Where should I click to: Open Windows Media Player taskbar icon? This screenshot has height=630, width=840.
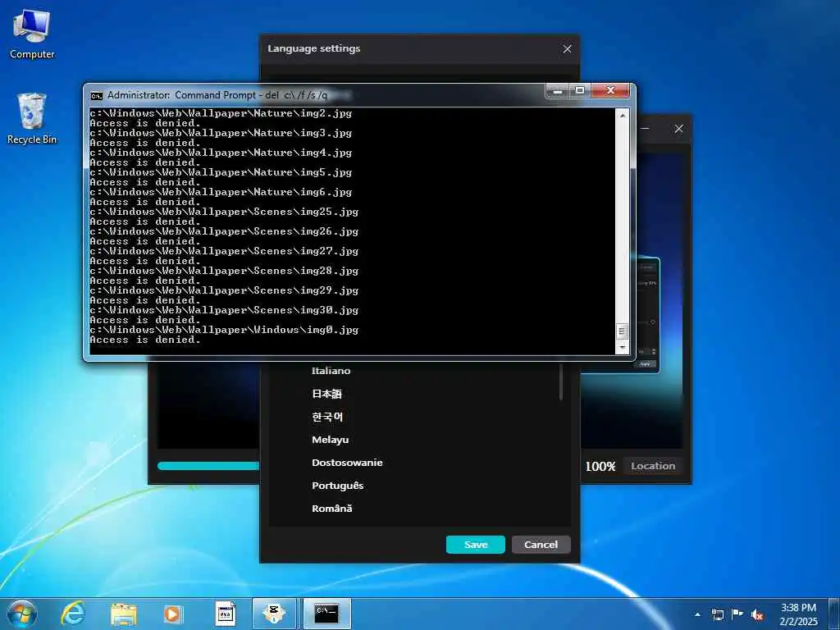172,614
